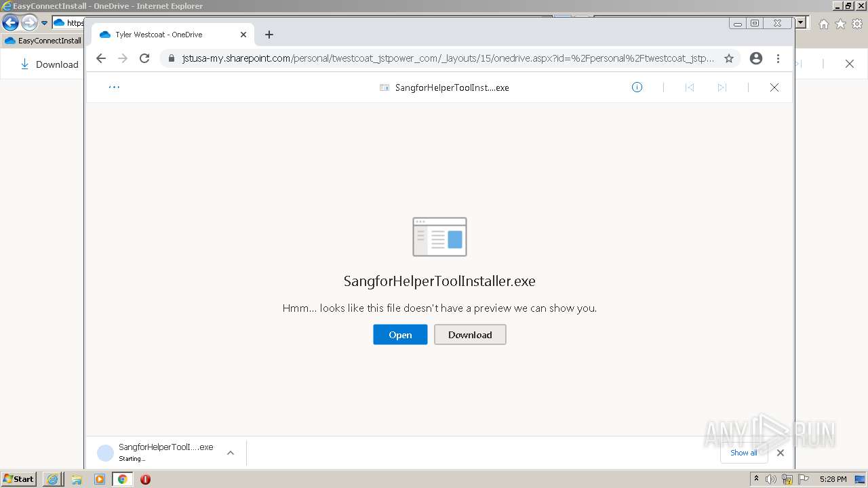Click volume speaker tray icon
Image resolution: width=868 pixels, height=488 pixels.
coord(771,479)
